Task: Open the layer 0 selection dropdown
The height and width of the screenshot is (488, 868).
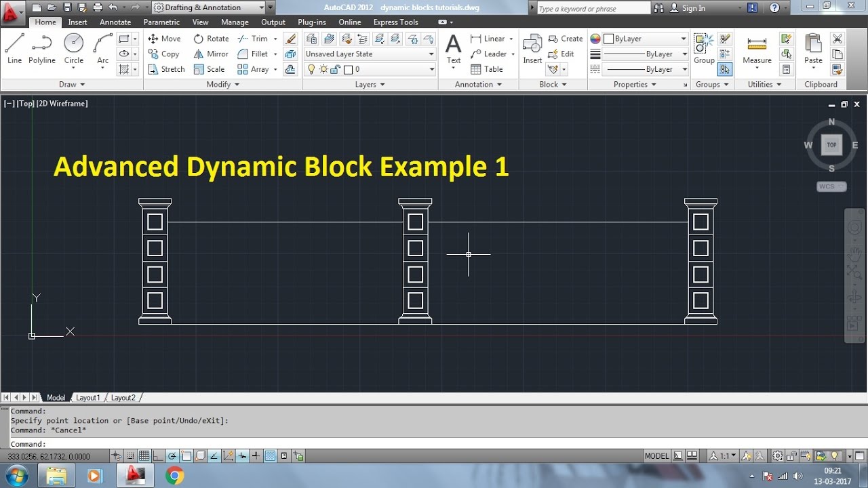Action: (x=370, y=69)
